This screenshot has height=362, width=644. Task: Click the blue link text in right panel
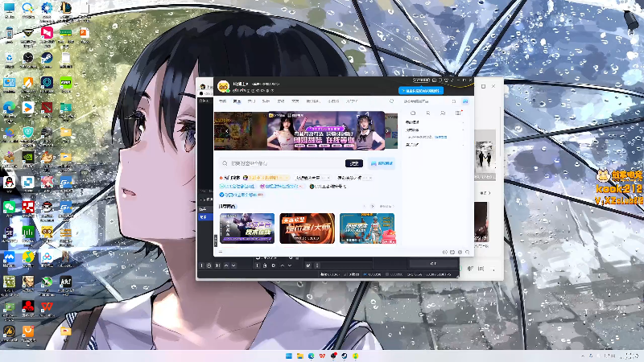pyautogui.click(x=440, y=137)
